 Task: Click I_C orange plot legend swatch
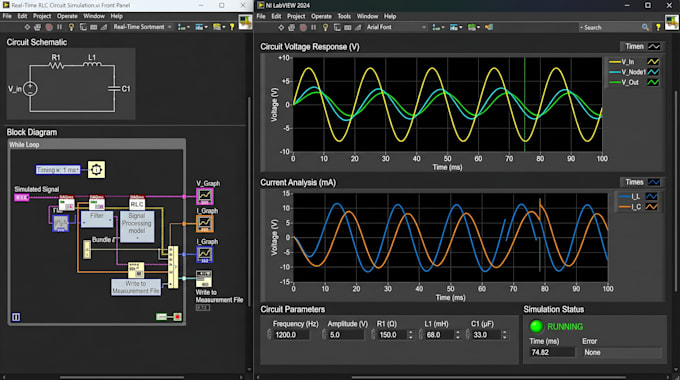pos(652,207)
